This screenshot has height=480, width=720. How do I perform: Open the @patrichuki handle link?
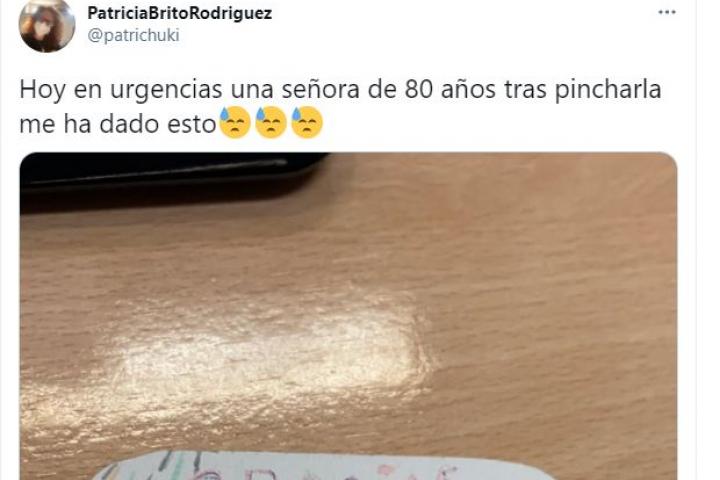133,35
